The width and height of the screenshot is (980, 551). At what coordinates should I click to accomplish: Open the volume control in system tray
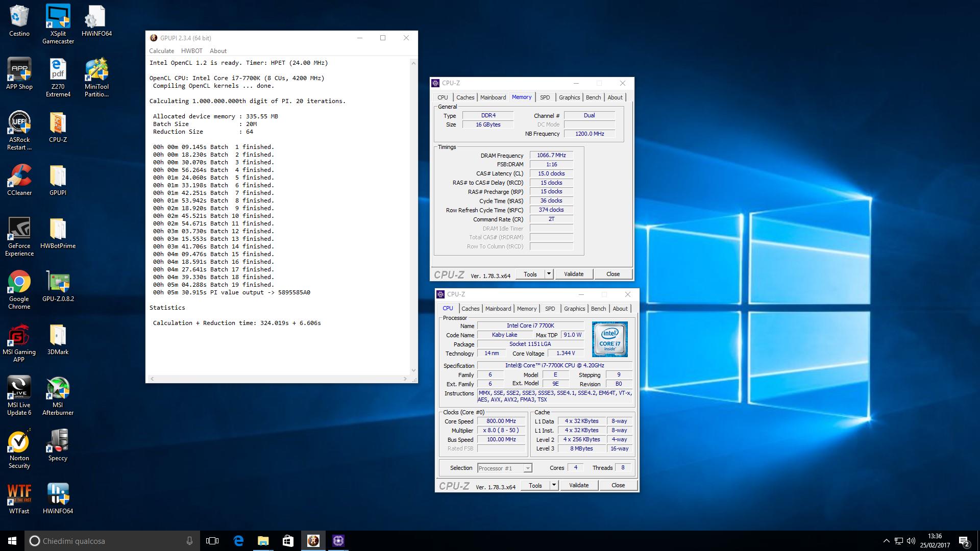911,541
